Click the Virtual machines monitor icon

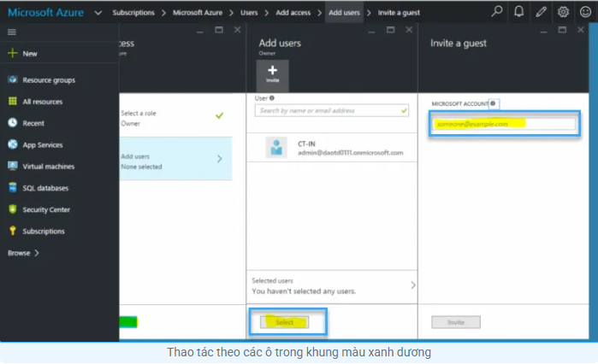pyautogui.click(x=13, y=166)
